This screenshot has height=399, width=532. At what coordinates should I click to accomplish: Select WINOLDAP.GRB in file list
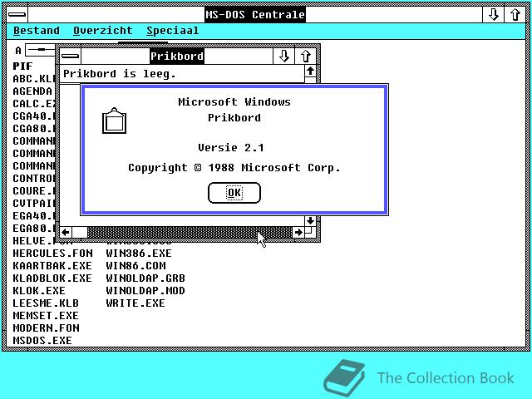[145, 278]
